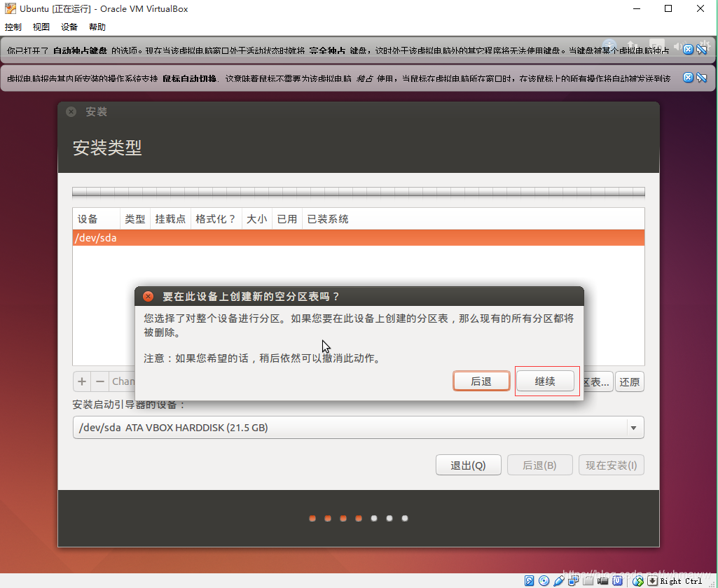
Task: Dismiss the mouse integration notification
Action: pyautogui.click(x=688, y=77)
